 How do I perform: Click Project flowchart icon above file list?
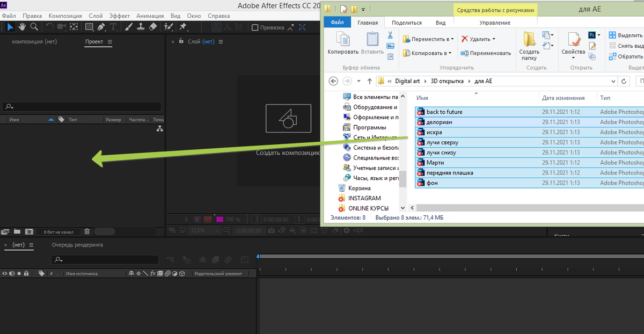coord(159,129)
